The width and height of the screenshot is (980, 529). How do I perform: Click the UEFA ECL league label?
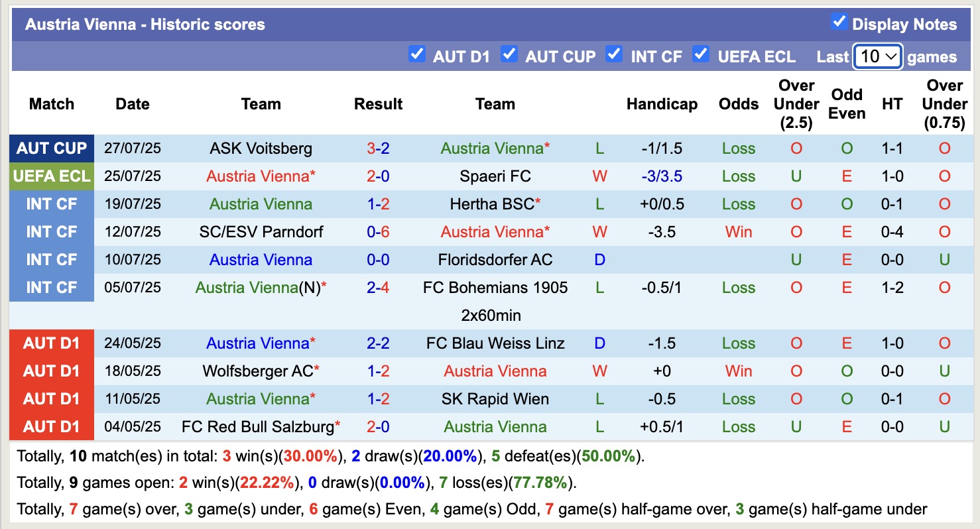pos(52,176)
